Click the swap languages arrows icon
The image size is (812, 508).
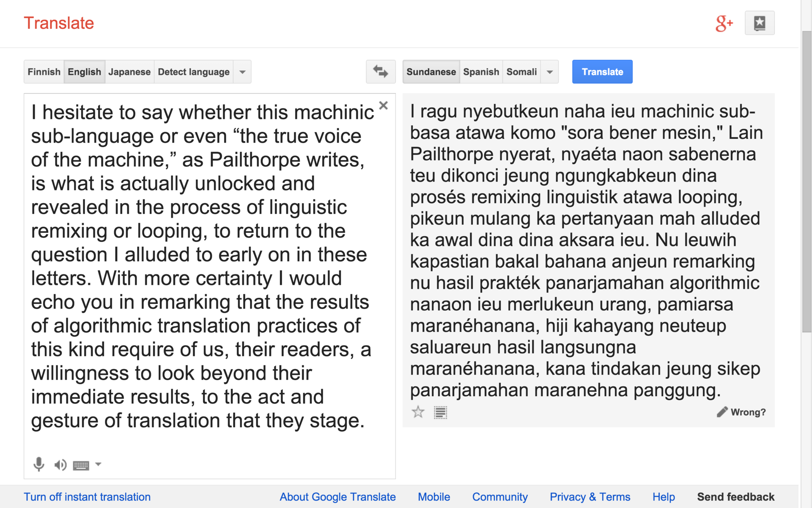coord(380,72)
